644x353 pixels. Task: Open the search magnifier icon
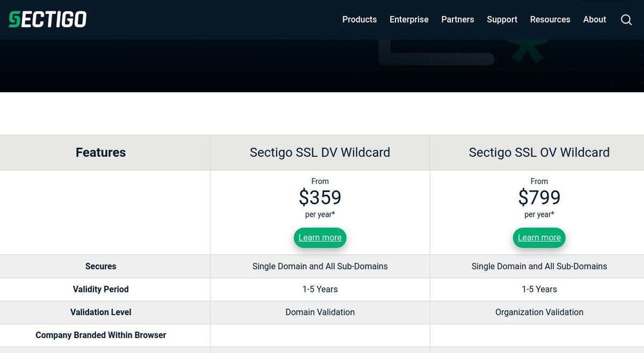(626, 19)
